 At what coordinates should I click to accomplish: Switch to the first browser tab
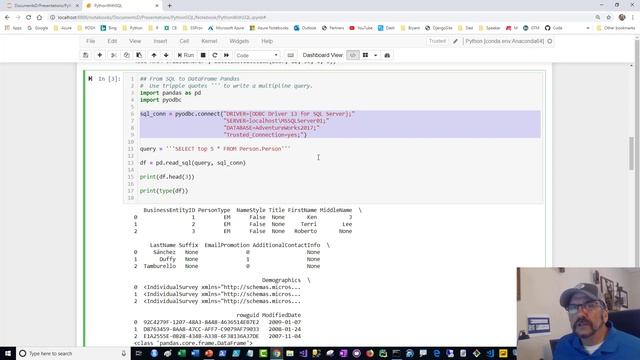pyautogui.click(x=41, y=6)
